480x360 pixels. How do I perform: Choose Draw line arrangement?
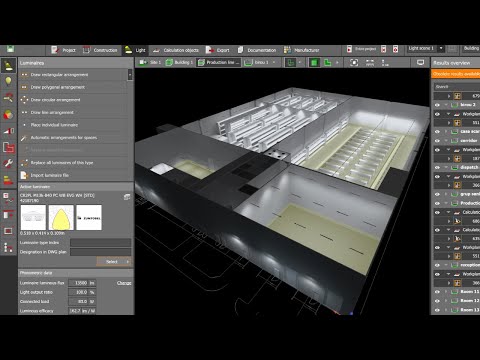point(73,112)
